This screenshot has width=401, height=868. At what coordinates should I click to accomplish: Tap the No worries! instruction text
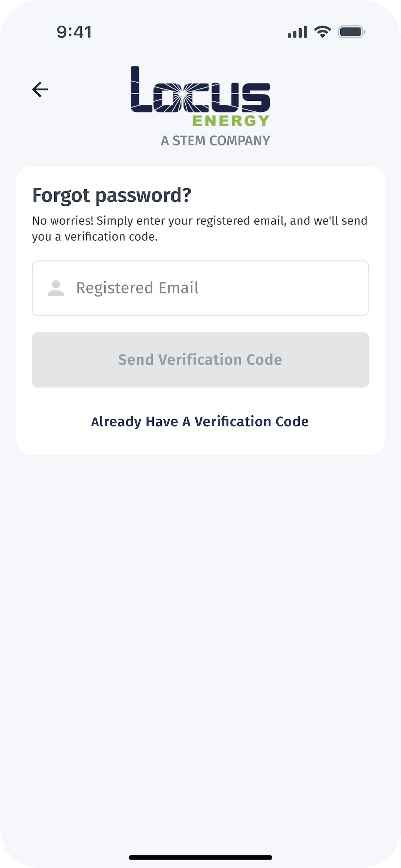coord(200,228)
